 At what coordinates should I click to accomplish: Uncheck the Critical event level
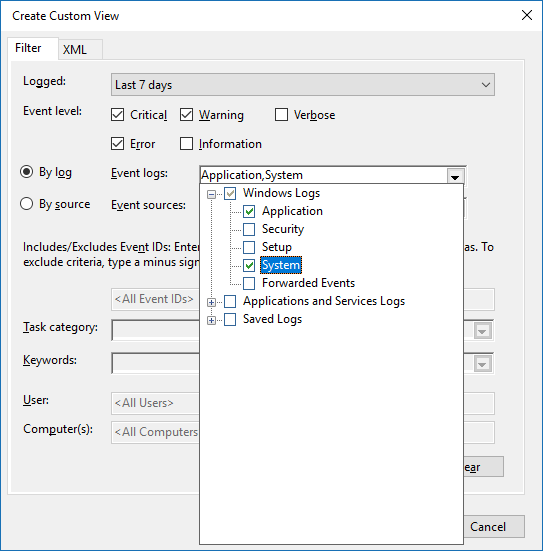pyautogui.click(x=117, y=115)
